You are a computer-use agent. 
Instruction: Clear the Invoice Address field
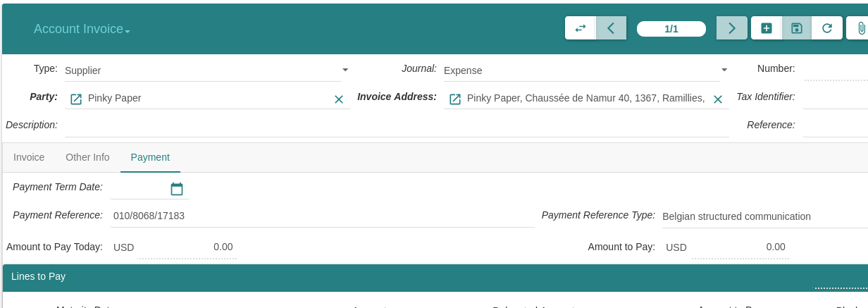[x=718, y=99]
